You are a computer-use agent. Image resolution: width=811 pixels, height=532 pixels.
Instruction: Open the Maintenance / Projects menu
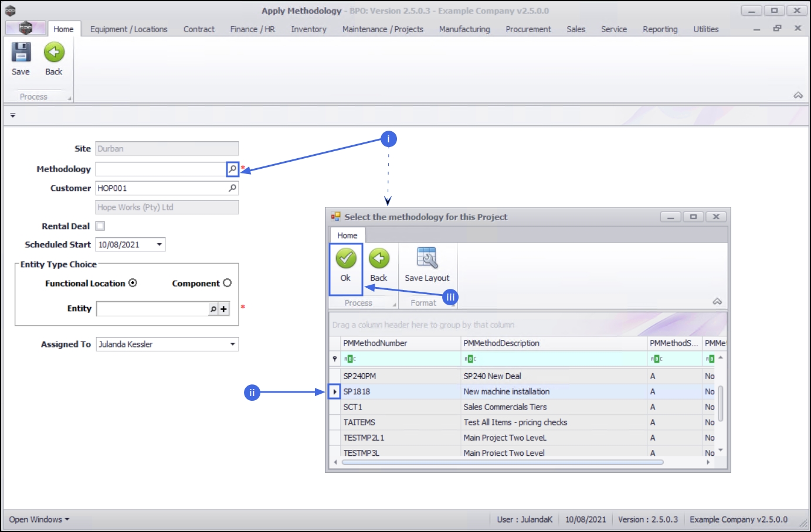pyautogui.click(x=383, y=29)
